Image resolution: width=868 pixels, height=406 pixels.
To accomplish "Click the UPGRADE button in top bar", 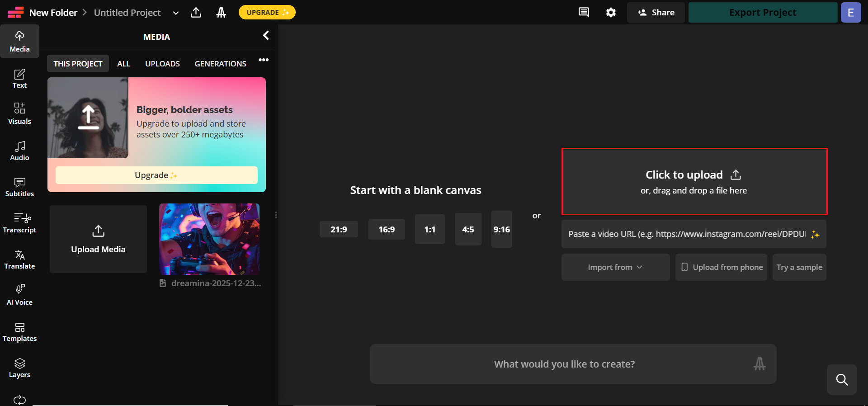I will pos(267,12).
